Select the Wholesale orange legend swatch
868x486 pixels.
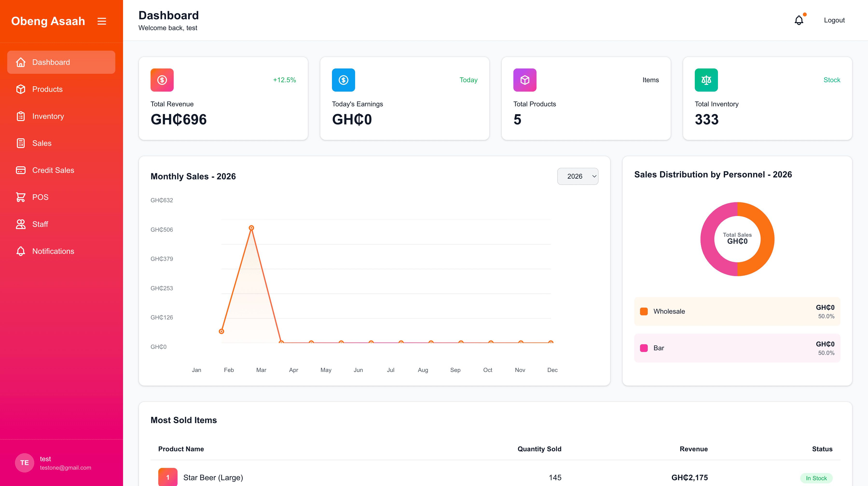(x=644, y=311)
